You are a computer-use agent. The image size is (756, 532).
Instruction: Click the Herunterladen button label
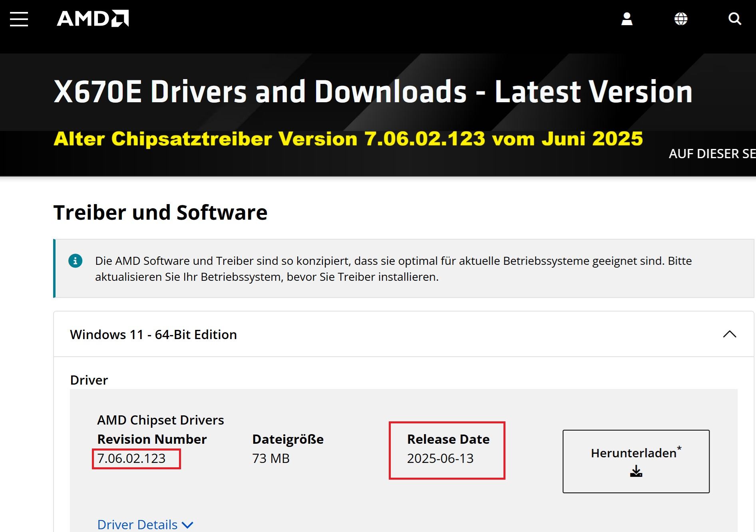click(633, 453)
